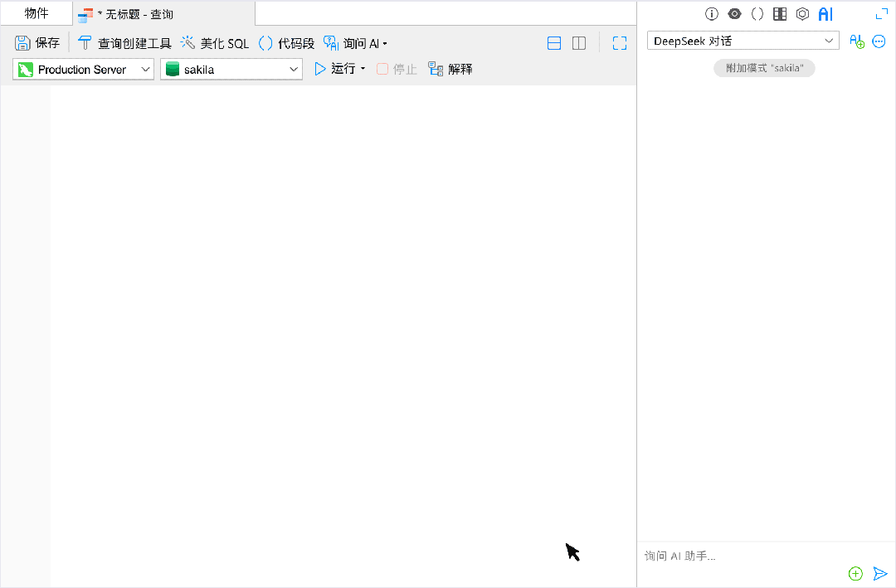The width and height of the screenshot is (896, 588).
Task: Click the green plus attach icon
Action: [855, 574]
